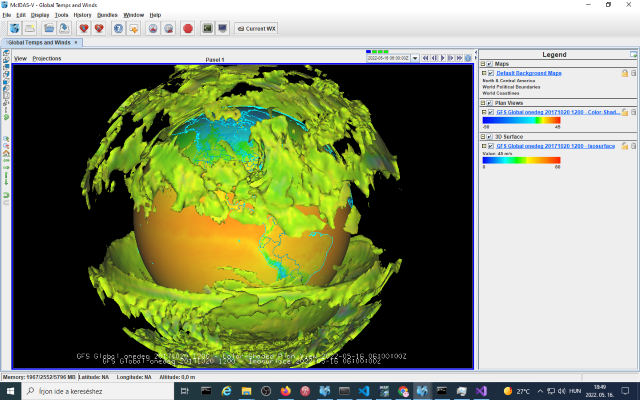Open the Tools menu
640x400 pixels.
(61, 15)
